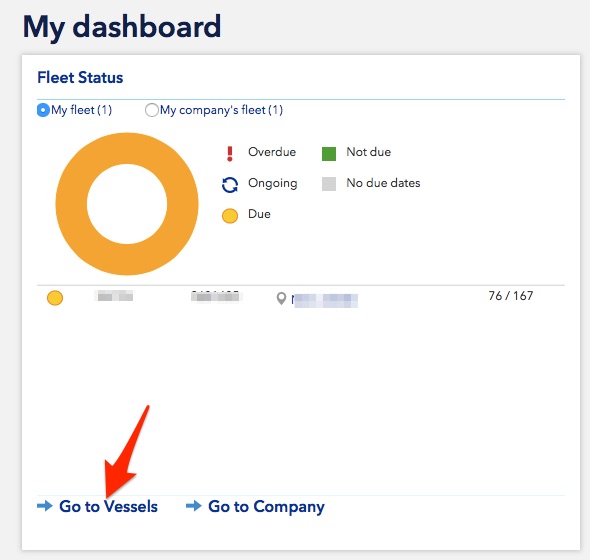
Task: Click the arrow icon beside Go to Vessels
Action: tap(45, 505)
